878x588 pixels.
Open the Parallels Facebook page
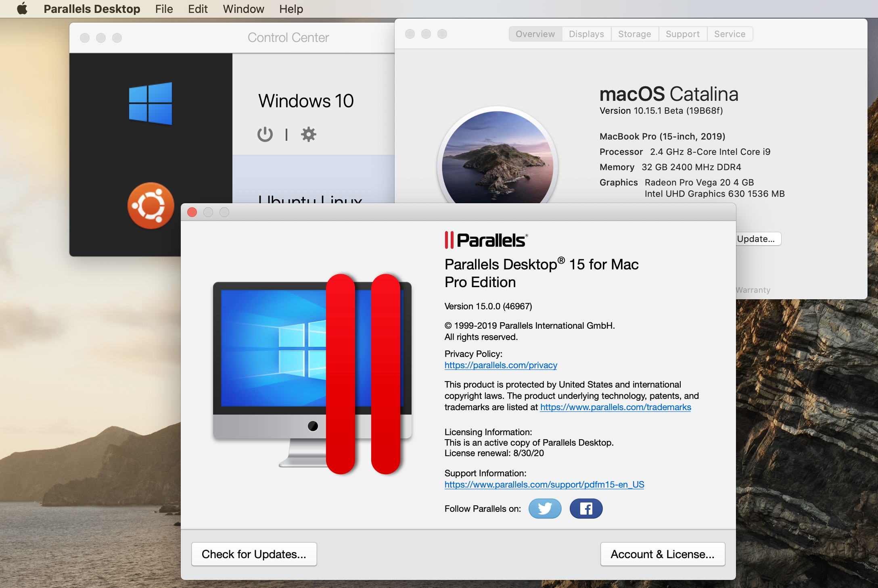[x=586, y=509]
